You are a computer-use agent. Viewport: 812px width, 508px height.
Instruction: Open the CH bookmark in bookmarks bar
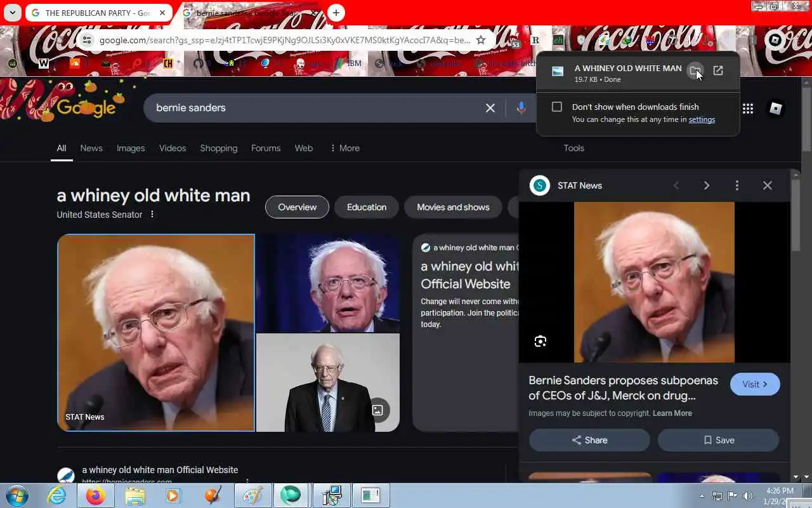pos(168,63)
